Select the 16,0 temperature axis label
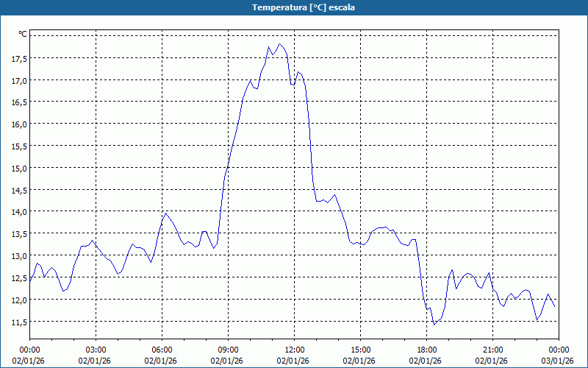The width and height of the screenshot is (588, 368). (18, 124)
